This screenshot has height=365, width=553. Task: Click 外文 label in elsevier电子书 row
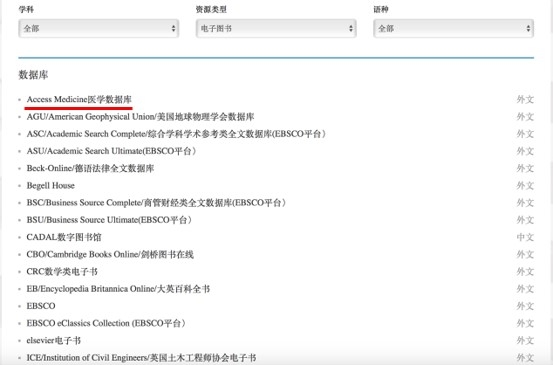pos(525,341)
